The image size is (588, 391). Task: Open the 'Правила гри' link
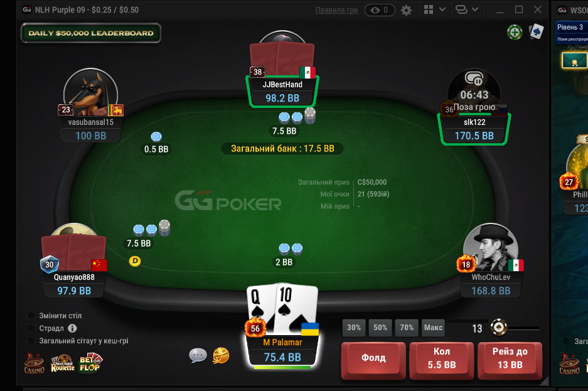[x=336, y=10]
